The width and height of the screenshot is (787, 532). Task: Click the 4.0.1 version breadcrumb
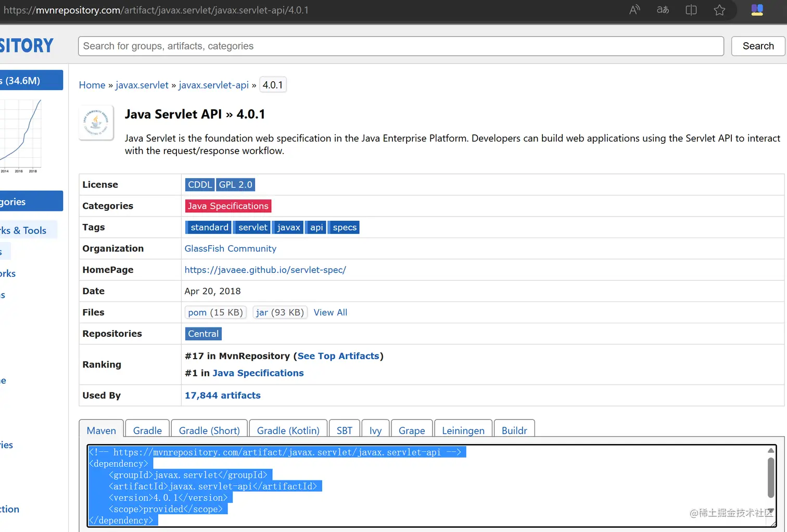273,85
